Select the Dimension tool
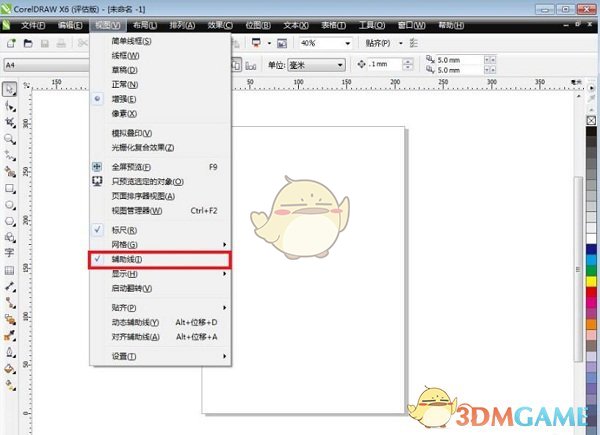Screen dimensions: 600x435 pyautogui.click(x=10, y=287)
